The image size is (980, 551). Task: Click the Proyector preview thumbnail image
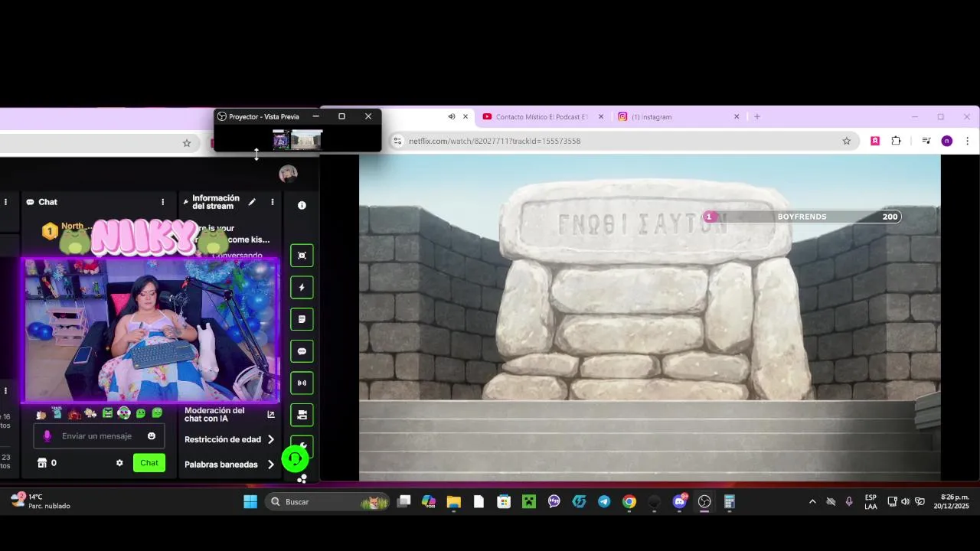click(297, 139)
